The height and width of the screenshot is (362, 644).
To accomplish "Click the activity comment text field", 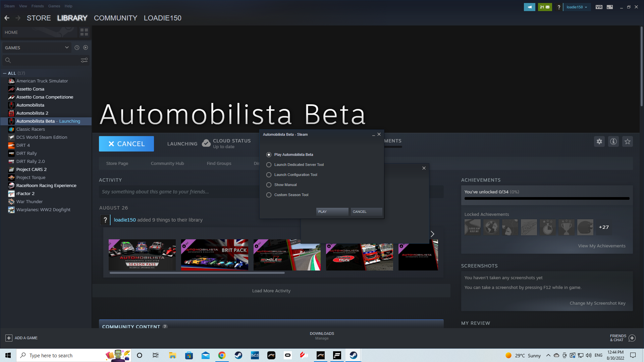I will coord(179,192).
